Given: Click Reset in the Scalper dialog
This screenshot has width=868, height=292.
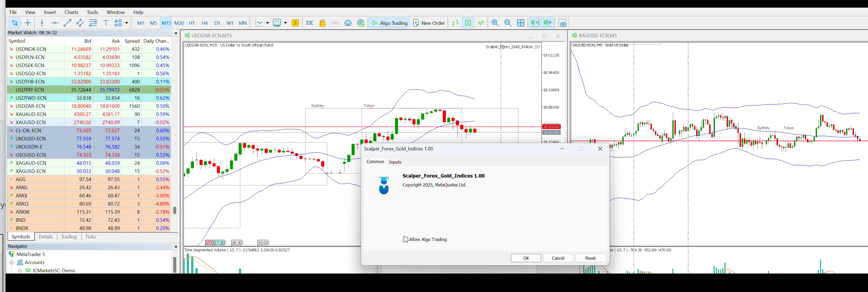Looking at the screenshot, I should (590, 258).
